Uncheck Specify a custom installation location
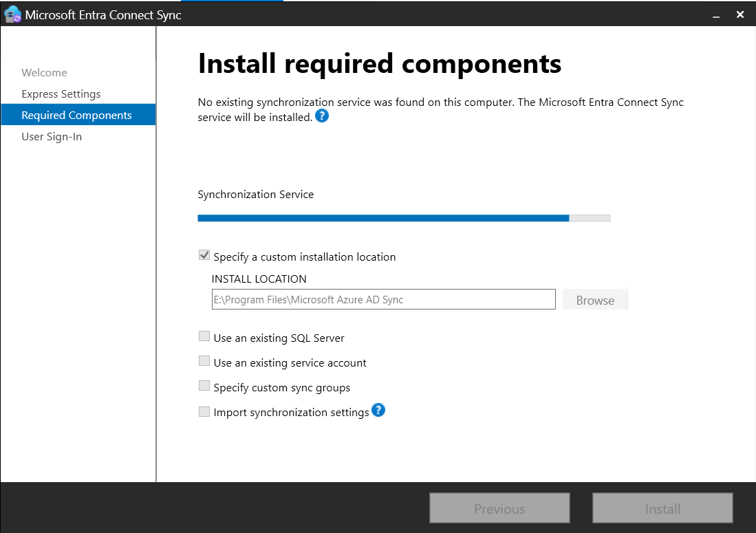756x533 pixels. coord(204,254)
